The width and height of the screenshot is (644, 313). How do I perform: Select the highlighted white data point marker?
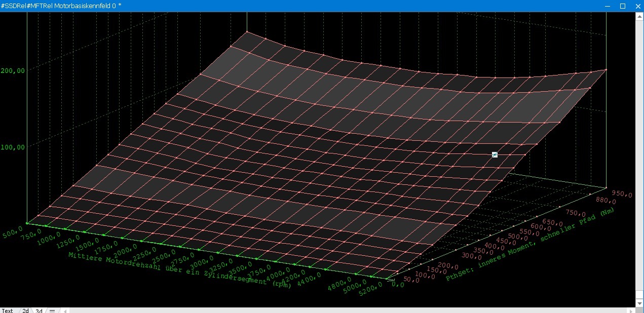coord(495,154)
